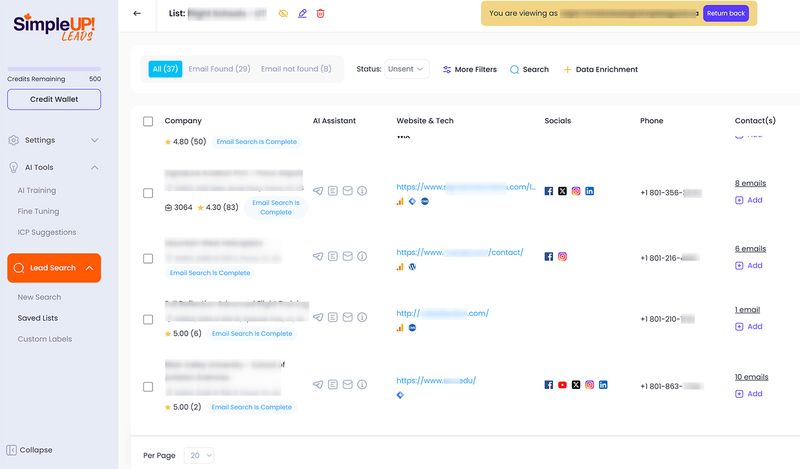Open Instagram icon in the 6 emails row
This screenshot has height=469, width=800.
tap(562, 256)
